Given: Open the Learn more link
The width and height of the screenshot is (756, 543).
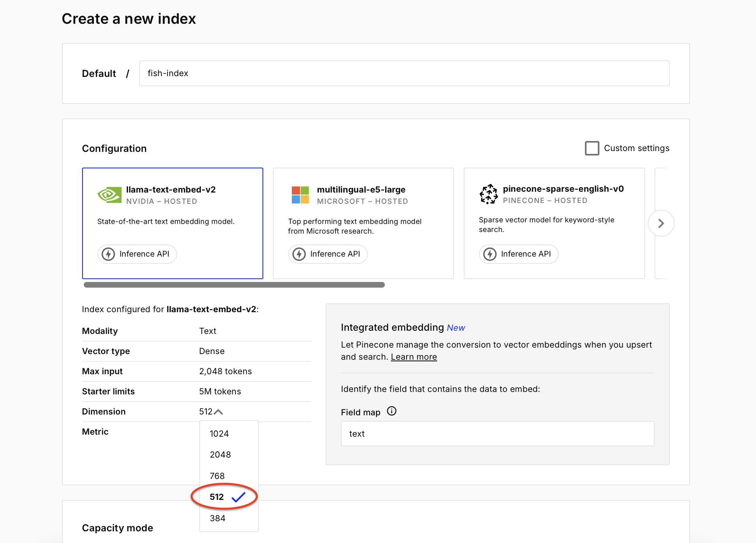Looking at the screenshot, I should [x=413, y=357].
